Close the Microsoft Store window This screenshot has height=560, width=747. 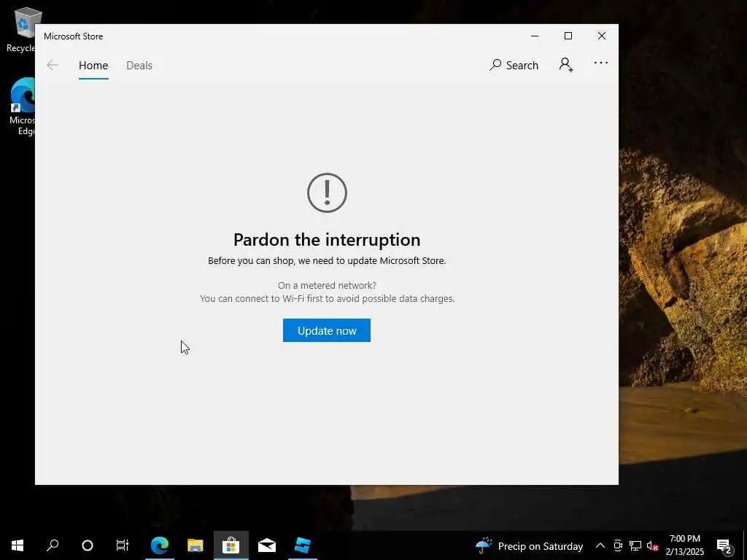602,36
